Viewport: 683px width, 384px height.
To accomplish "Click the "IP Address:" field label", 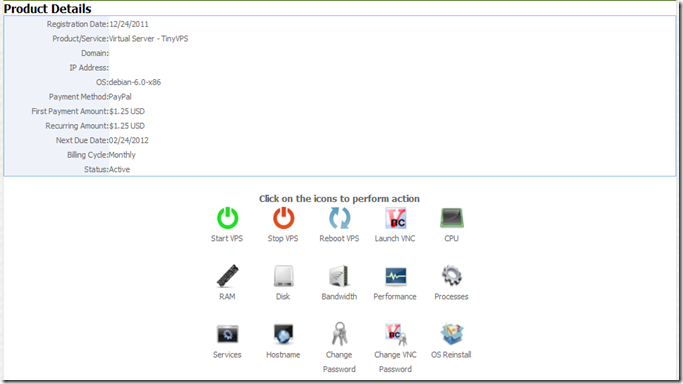I will click(89, 68).
